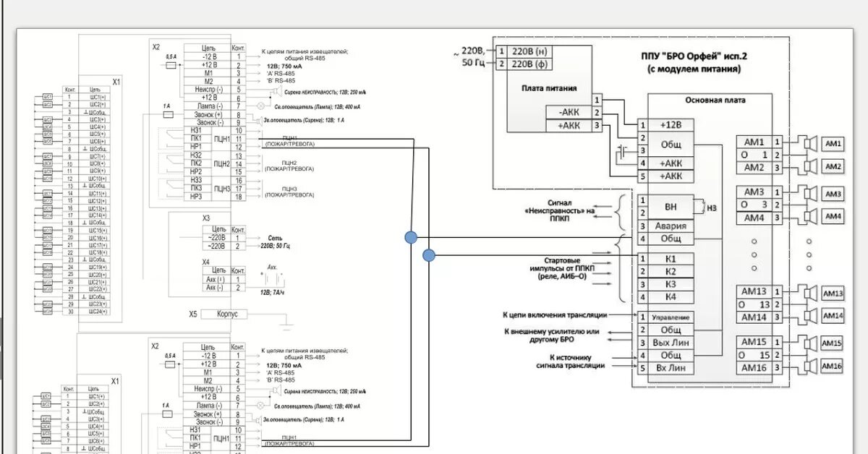Click the Х3 connector label
Viewport: 868px width, 454px height.
point(206,218)
